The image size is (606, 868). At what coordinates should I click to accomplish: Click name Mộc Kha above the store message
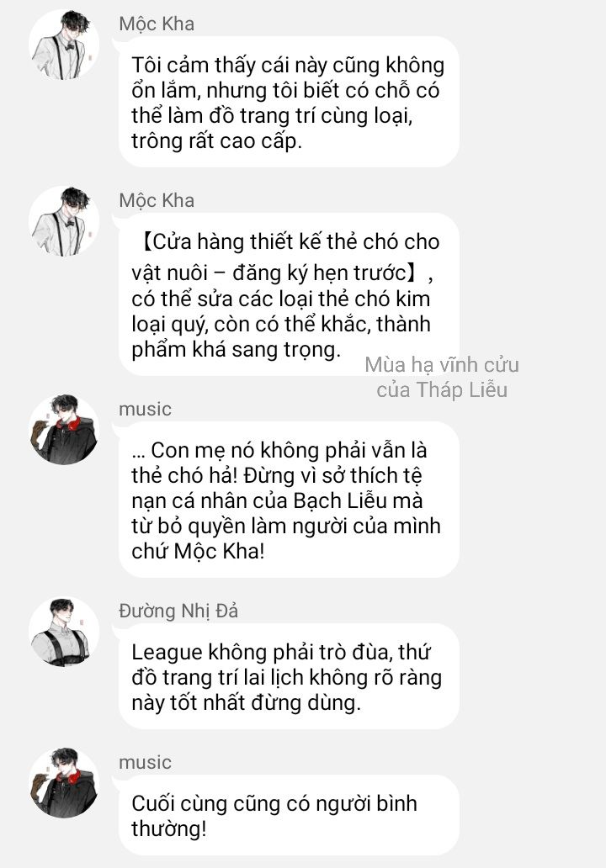pyautogui.click(x=157, y=200)
